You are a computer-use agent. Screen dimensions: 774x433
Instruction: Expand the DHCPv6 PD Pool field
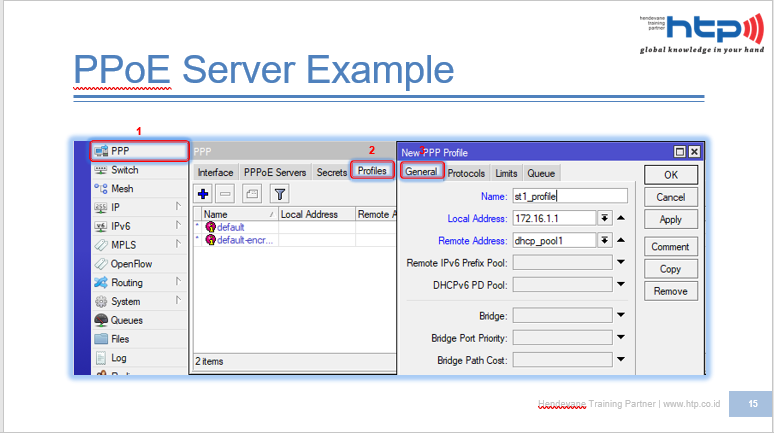coord(621,284)
